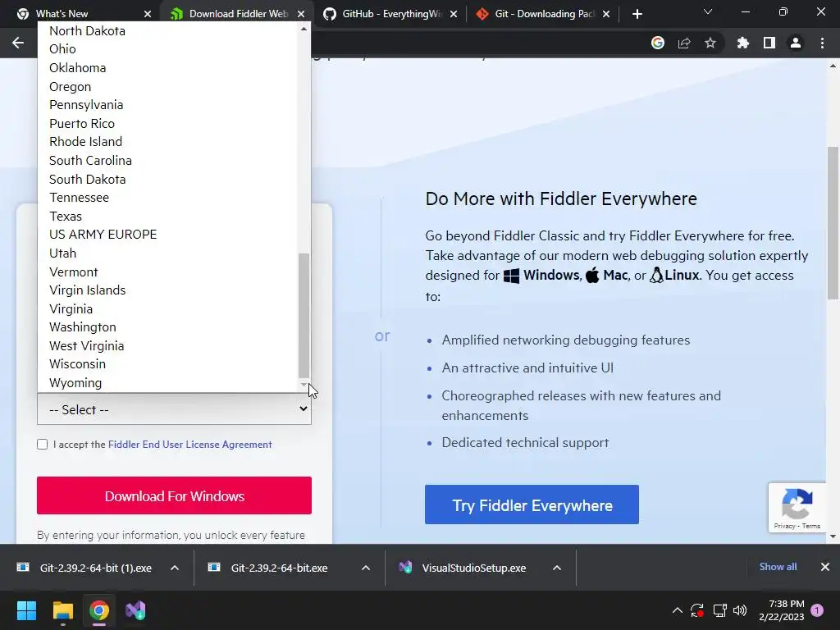Choose West Virginia from the list
The height and width of the screenshot is (630, 840).
167,345
